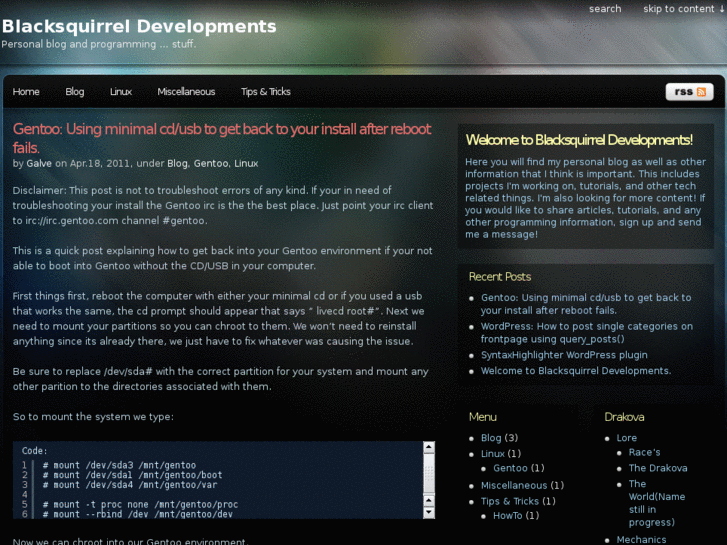Open the Blog menu item
Viewport: 727px width, 545px height.
pos(75,92)
